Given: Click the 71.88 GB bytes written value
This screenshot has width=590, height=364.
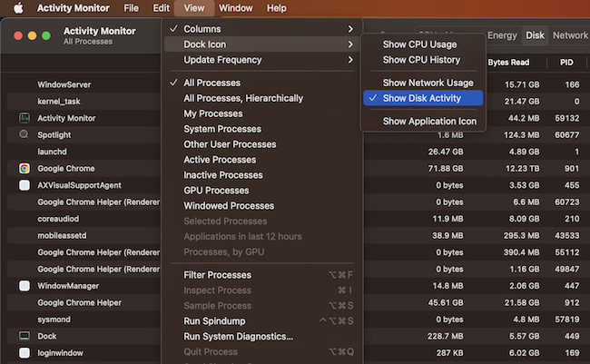Looking at the screenshot, I should click(x=446, y=168).
